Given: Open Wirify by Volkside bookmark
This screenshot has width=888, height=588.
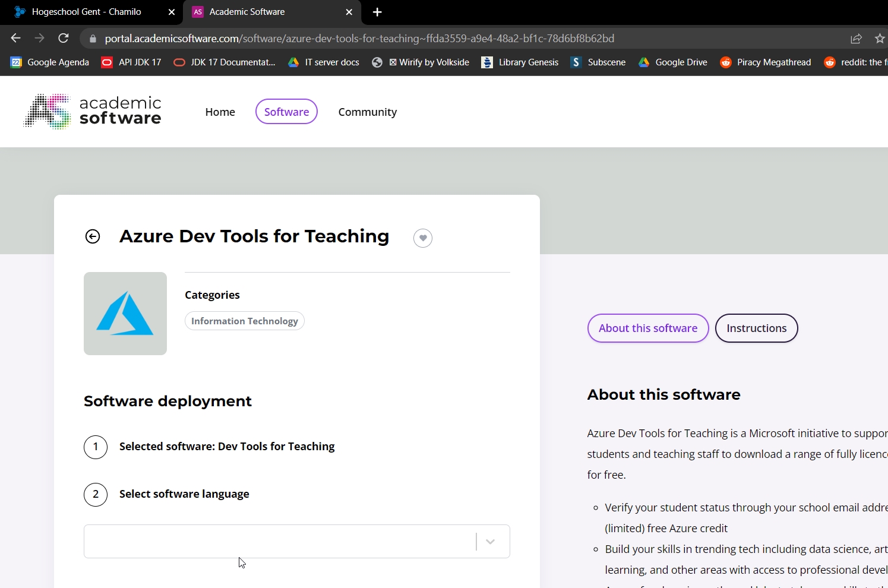Looking at the screenshot, I should pyautogui.click(x=421, y=62).
